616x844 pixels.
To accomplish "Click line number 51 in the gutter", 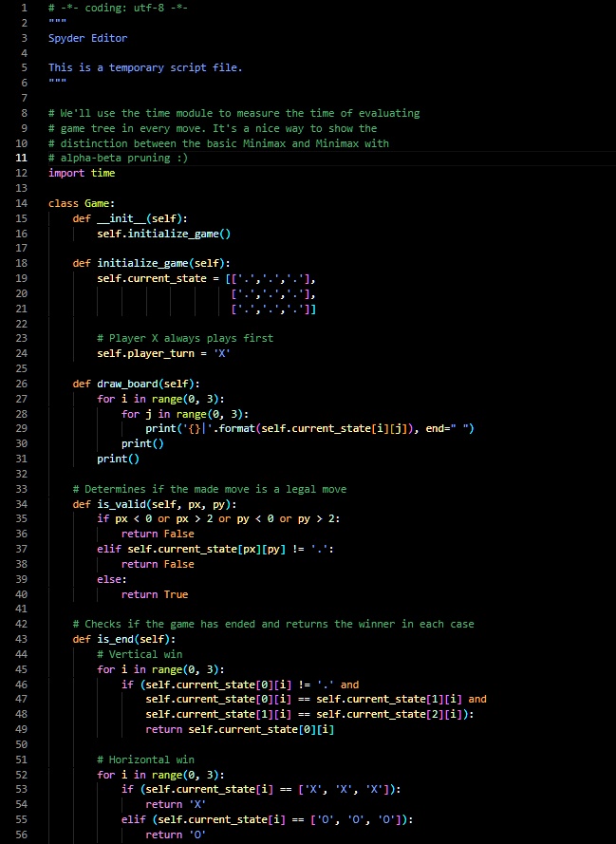I will (x=21, y=760).
